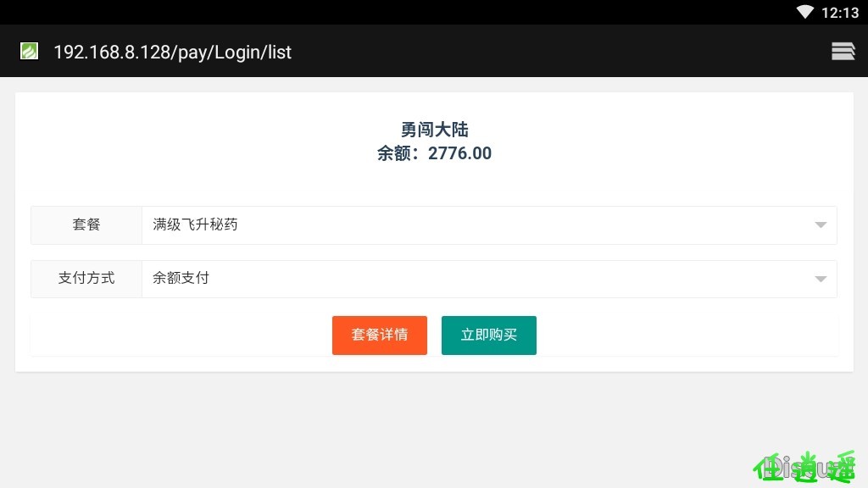The image size is (868, 488).
Task: Click the 套餐 field label
Action: point(86,225)
